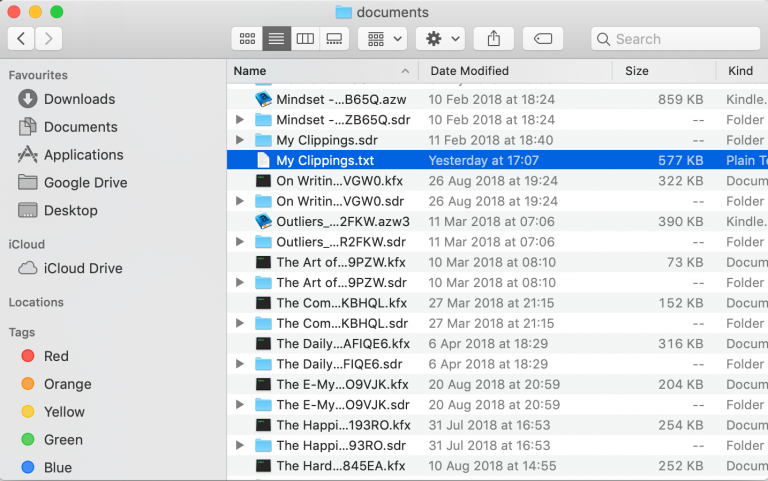Open the group-by arrangement dropdown
The height and width of the screenshot is (481, 768).
pos(383,39)
